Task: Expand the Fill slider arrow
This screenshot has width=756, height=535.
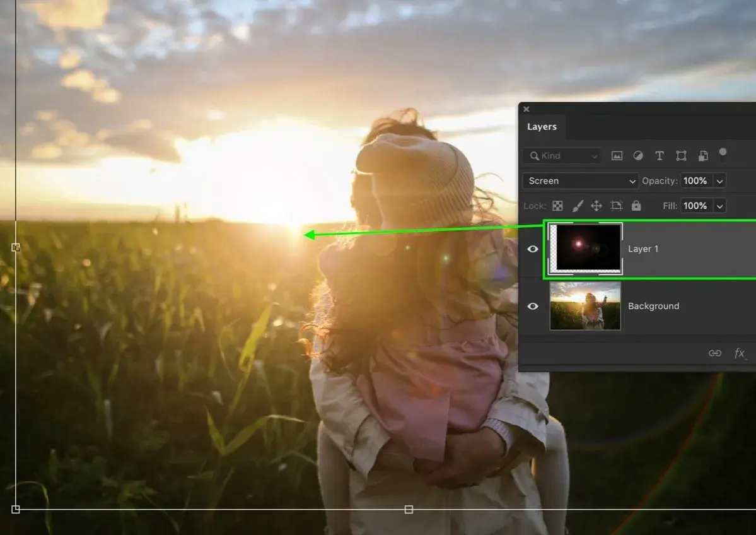Action: (720, 206)
